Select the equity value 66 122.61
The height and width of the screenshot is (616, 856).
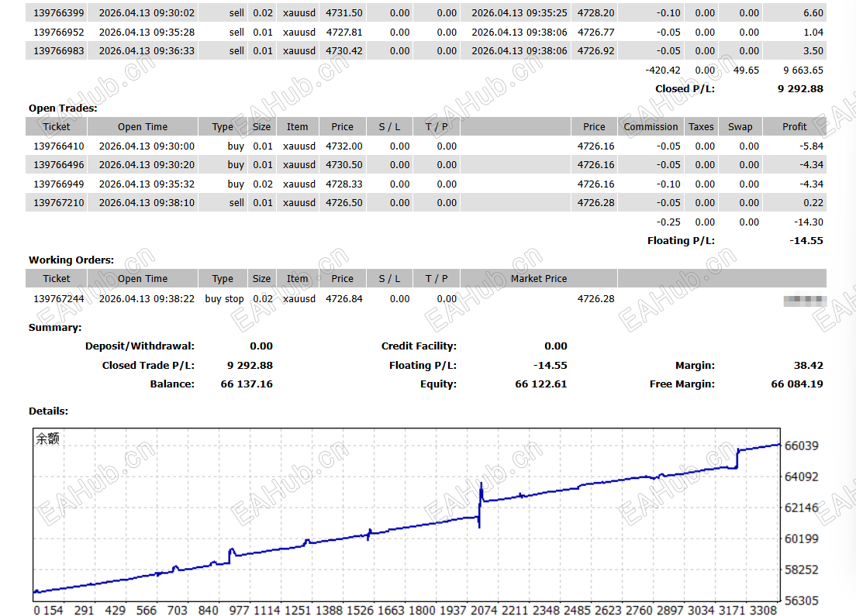pos(541,384)
